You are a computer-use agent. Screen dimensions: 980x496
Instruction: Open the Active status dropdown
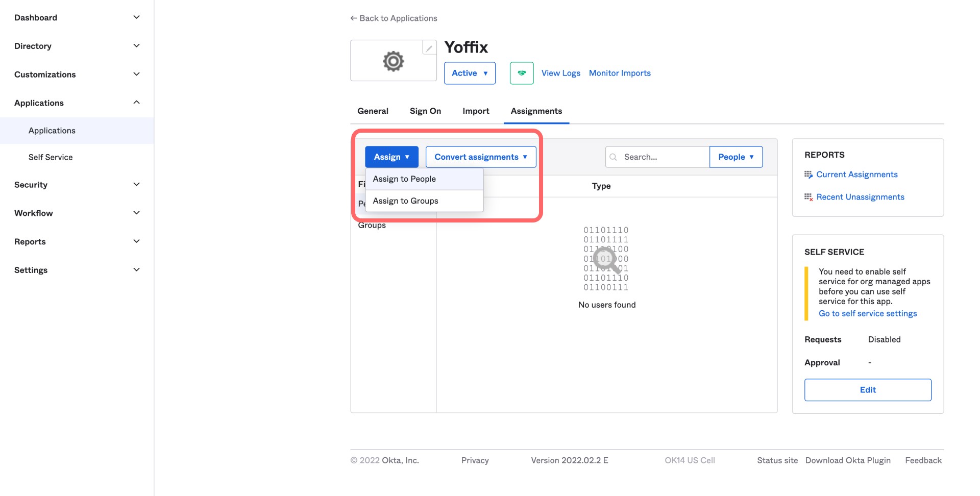(x=470, y=73)
